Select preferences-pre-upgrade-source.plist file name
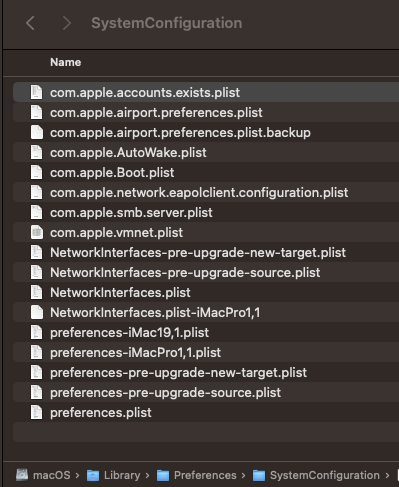The height and width of the screenshot is (487, 399). point(165,392)
